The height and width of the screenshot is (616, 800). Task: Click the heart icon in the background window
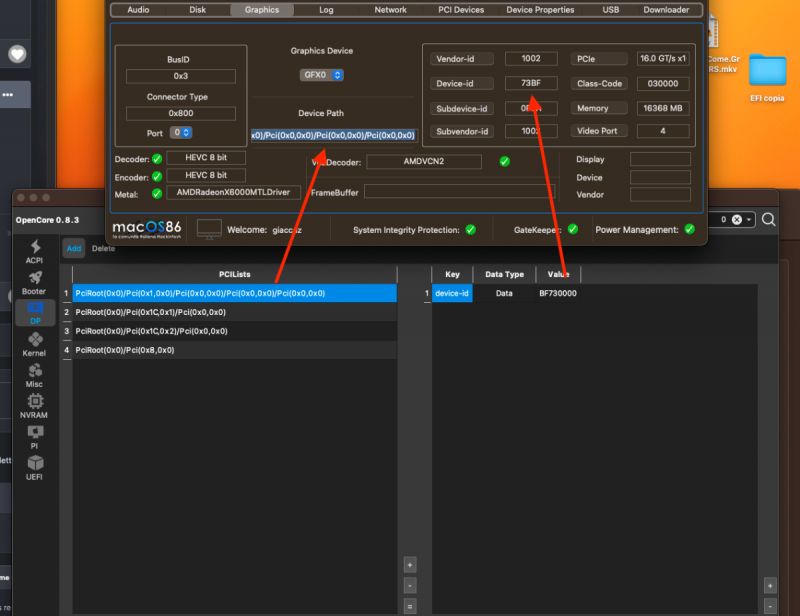(x=17, y=54)
